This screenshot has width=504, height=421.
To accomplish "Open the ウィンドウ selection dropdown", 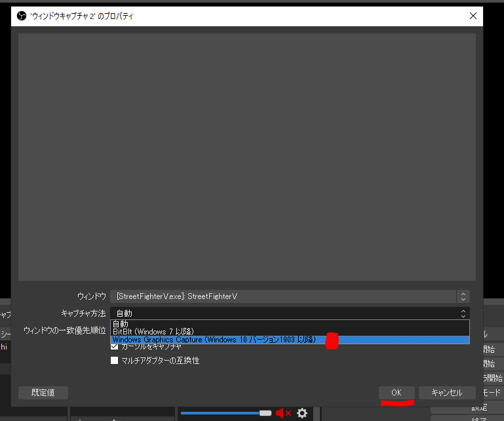I will pos(290,296).
